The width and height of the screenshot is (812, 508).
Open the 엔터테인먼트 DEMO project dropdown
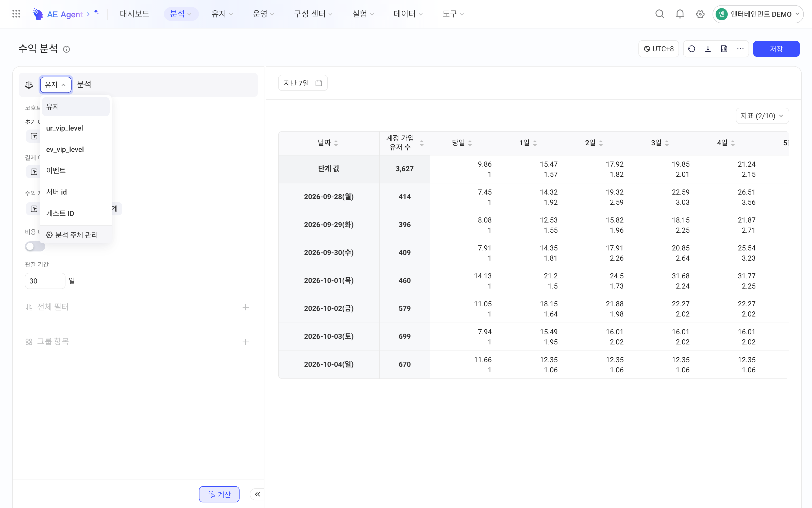coord(758,14)
